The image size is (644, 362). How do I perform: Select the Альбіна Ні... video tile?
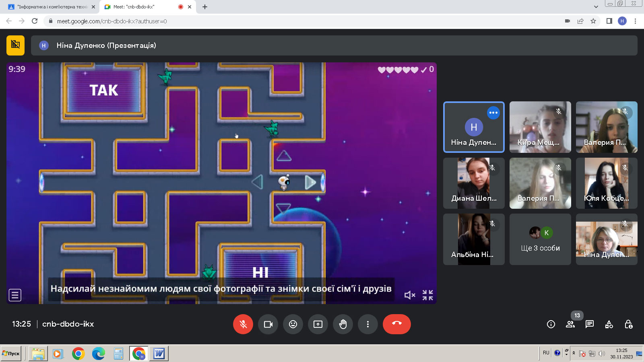pyautogui.click(x=474, y=239)
